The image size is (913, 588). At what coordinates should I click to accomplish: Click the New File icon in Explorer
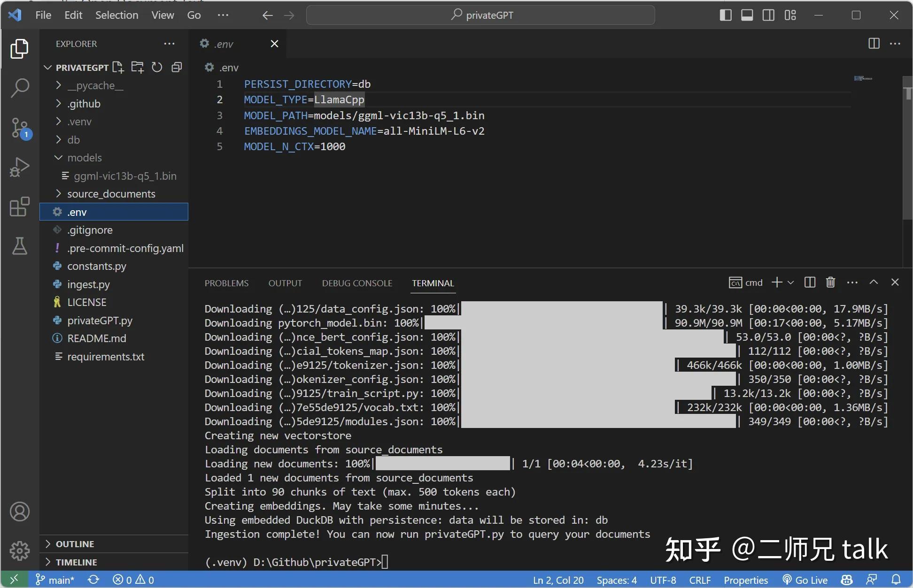tap(118, 67)
